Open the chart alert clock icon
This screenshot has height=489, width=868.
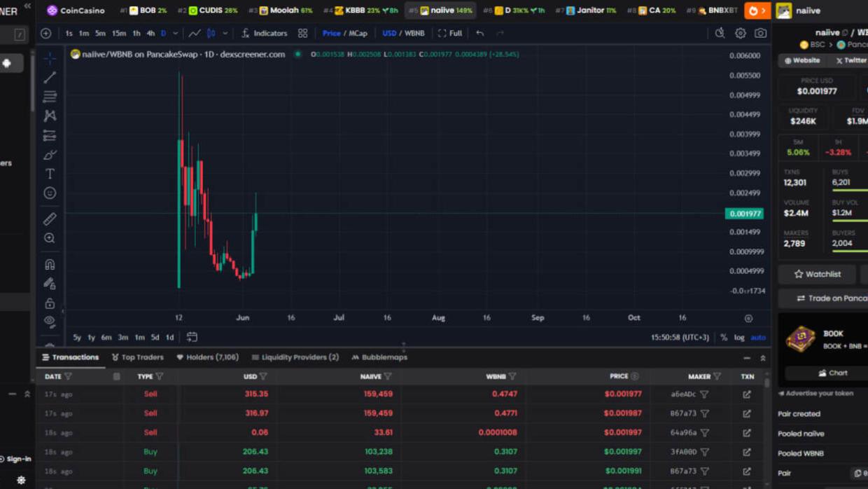720,33
